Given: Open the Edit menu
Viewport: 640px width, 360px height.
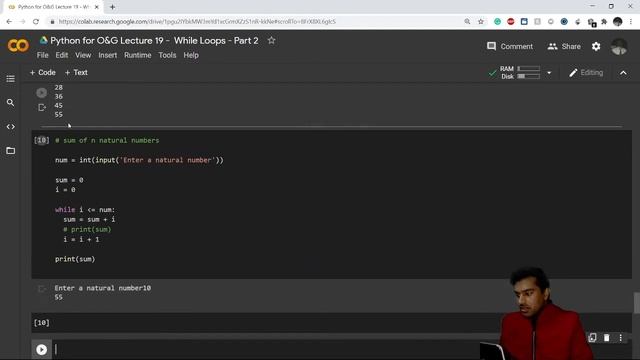Looking at the screenshot, I should [62, 55].
